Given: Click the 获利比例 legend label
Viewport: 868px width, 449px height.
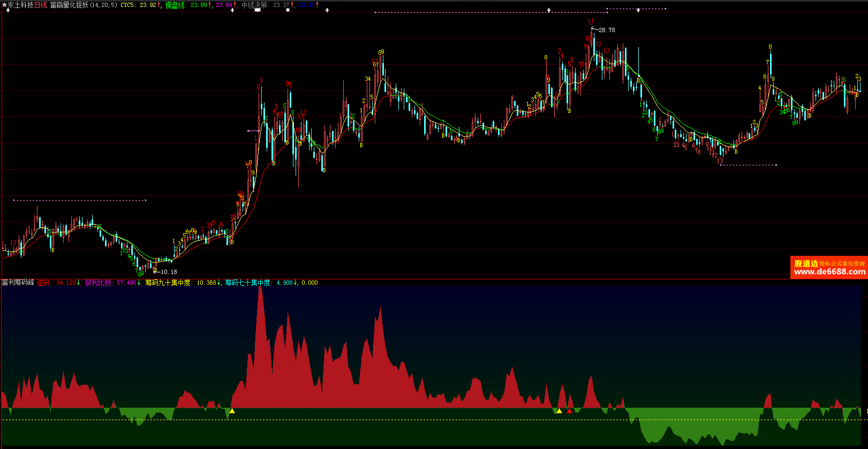Looking at the screenshot, I should click(97, 283).
